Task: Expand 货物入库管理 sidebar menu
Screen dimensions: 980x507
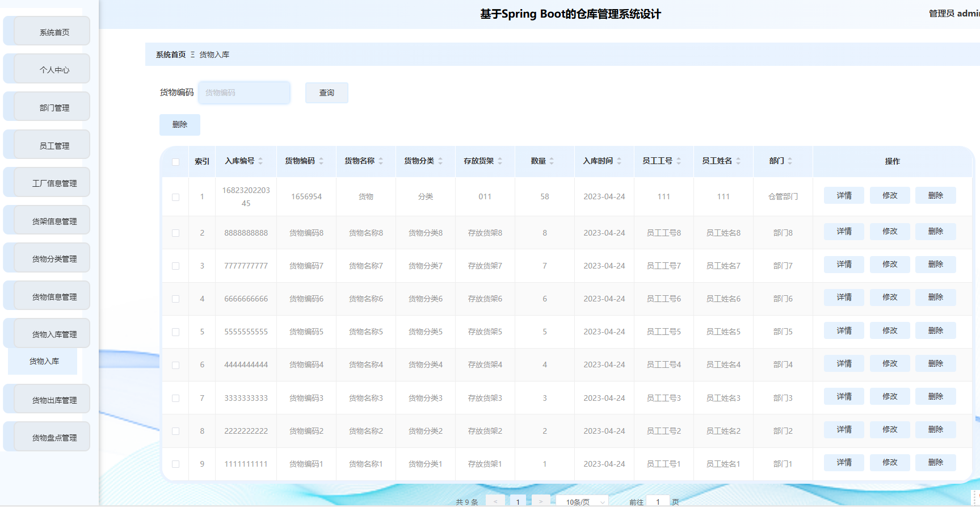Action: click(52, 334)
